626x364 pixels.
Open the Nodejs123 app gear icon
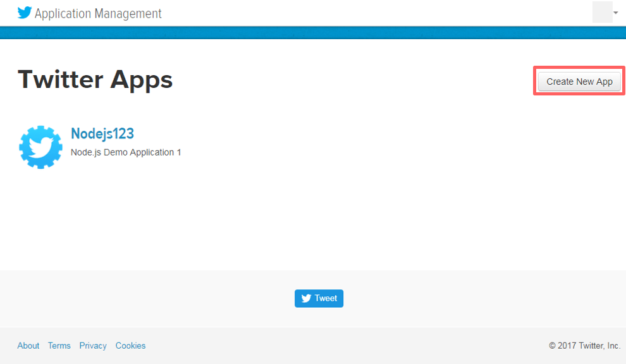[40, 147]
